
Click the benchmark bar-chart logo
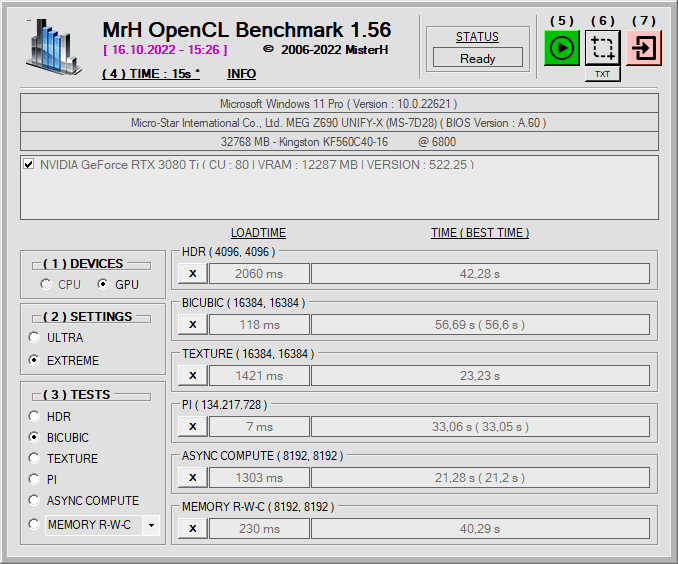(x=53, y=47)
